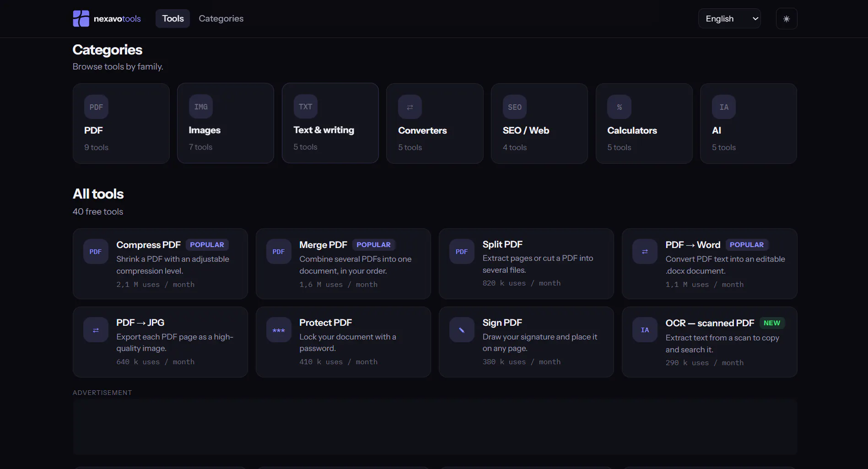
Task: Click the IMG category badge icon
Action: click(201, 107)
